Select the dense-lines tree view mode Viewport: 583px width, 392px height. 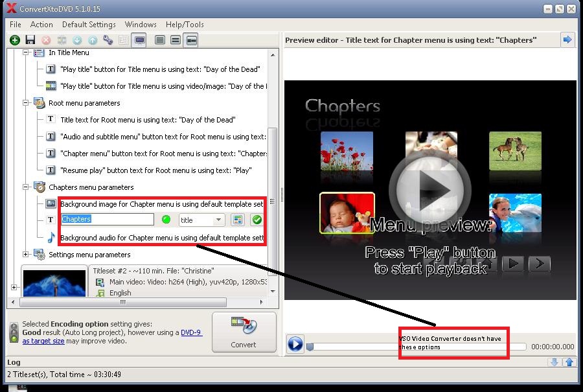[x=160, y=40]
